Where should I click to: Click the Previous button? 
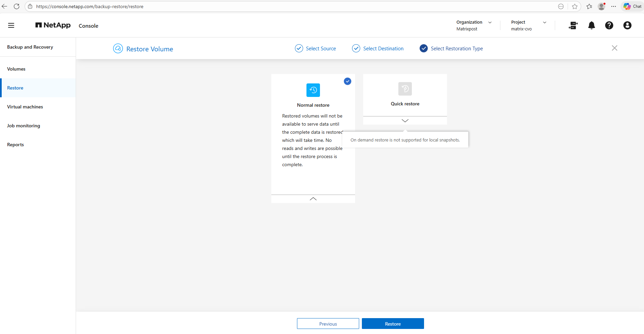(328, 324)
